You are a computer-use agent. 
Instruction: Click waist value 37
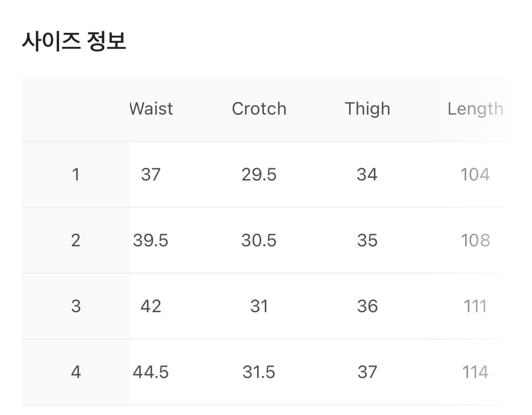point(151,175)
